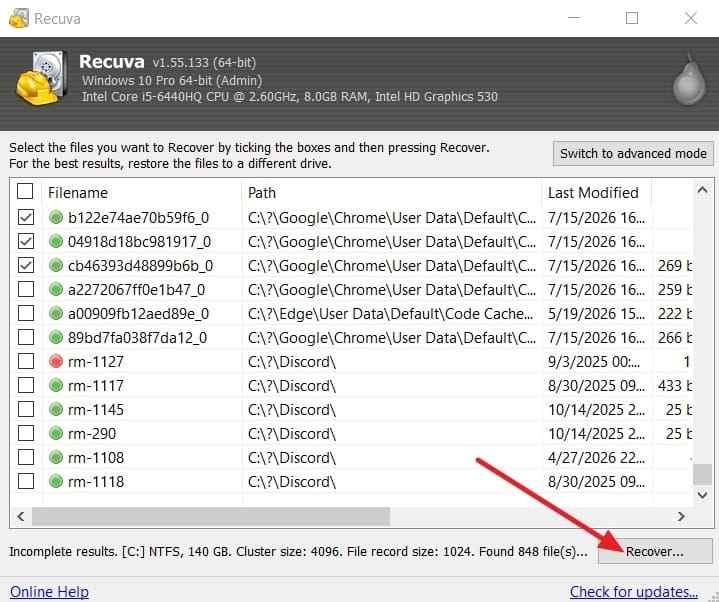Toggle the select-all checkbox in header

[x=25, y=191]
